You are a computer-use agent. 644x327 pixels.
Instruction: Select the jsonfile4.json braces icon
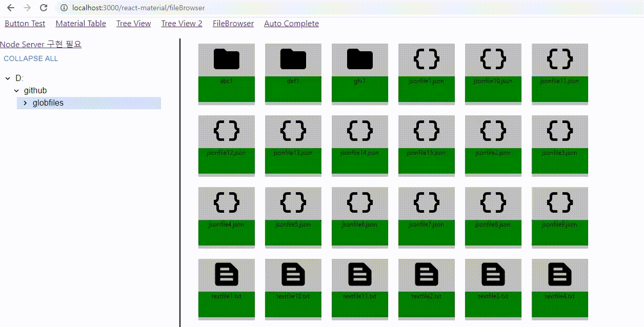(227, 202)
